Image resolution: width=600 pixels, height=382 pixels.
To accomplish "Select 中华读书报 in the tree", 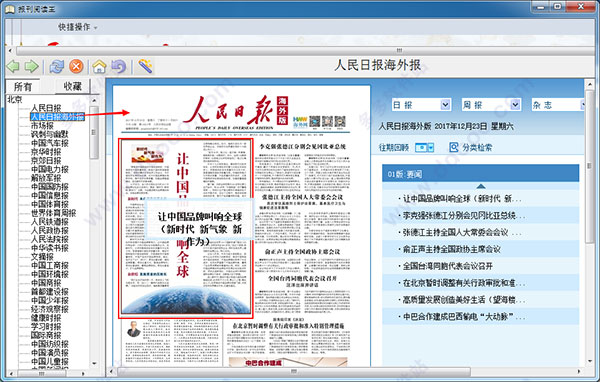I will pyautogui.click(x=50, y=248).
